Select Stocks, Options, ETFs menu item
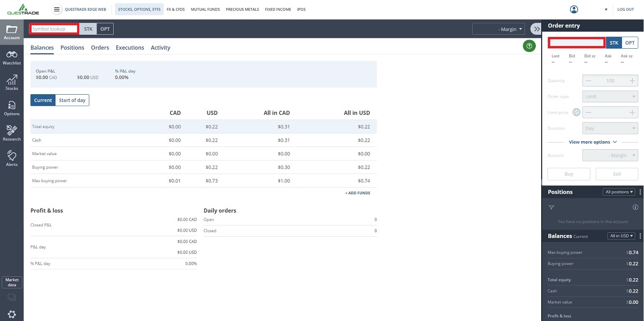This screenshot has height=321, width=644. click(x=139, y=9)
